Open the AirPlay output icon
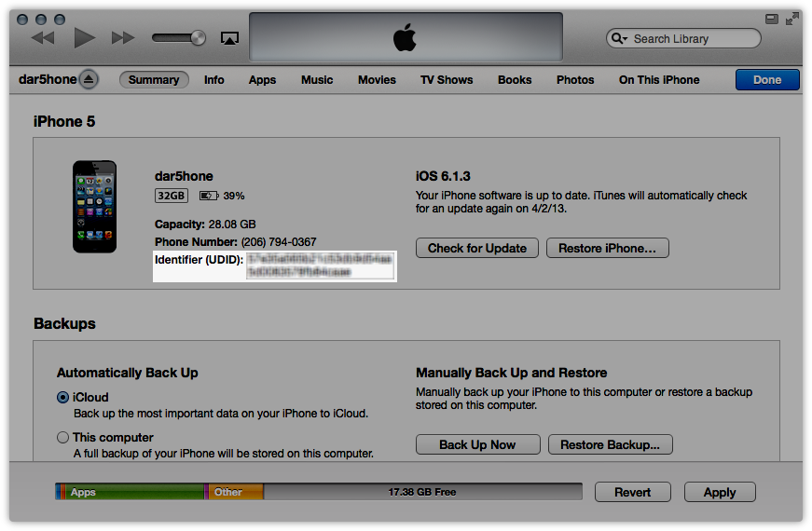This screenshot has width=812, height=531. (x=229, y=38)
